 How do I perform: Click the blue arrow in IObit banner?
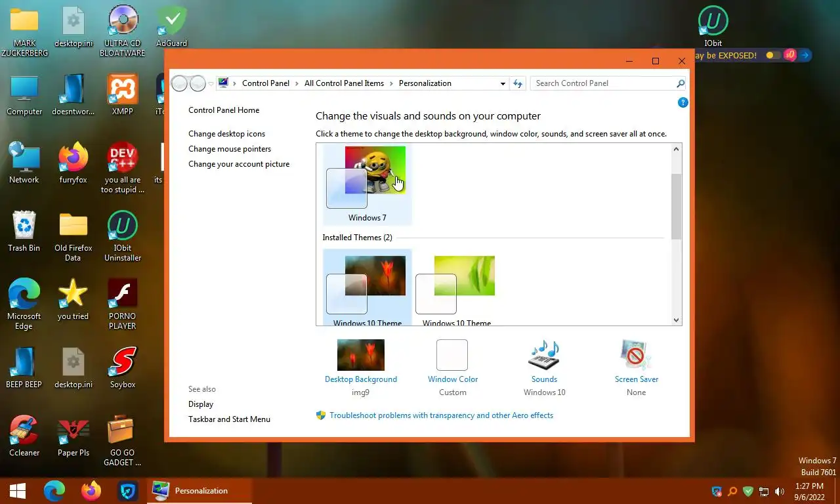[805, 55]
